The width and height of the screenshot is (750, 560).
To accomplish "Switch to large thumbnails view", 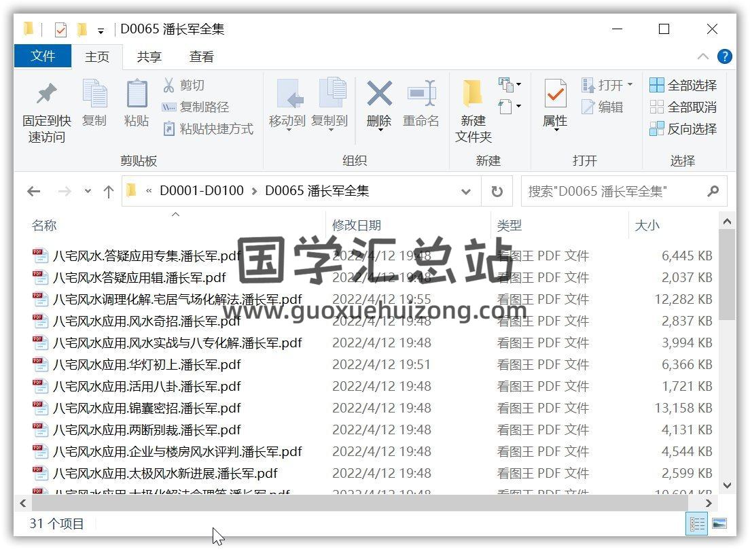I will pyautogui.click(x=719, y=524).
